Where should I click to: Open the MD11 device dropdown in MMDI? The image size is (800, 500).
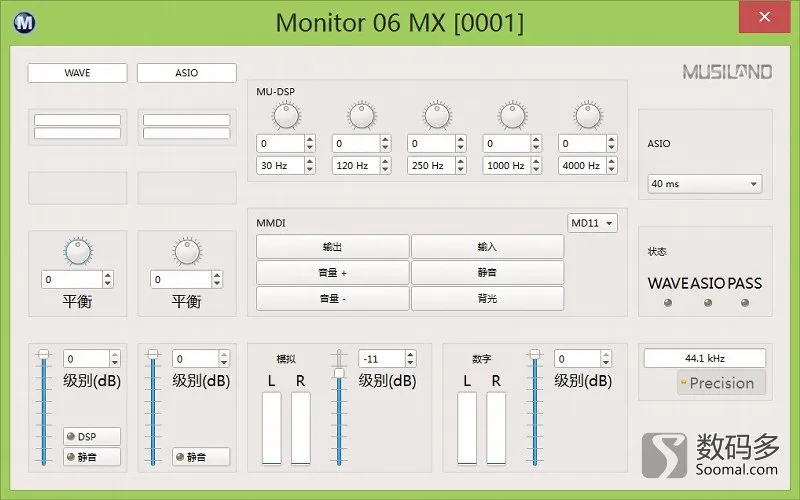click(x=592, y=223)
